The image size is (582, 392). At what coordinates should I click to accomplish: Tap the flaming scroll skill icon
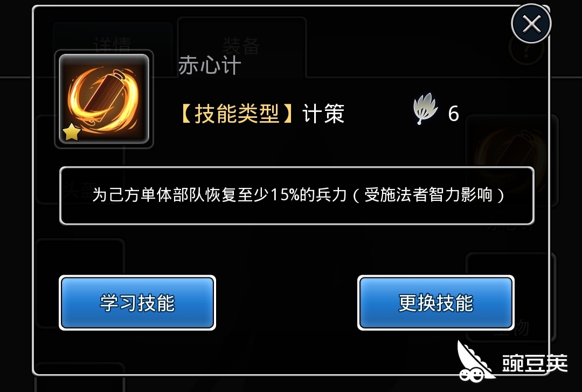pos(104,99)
